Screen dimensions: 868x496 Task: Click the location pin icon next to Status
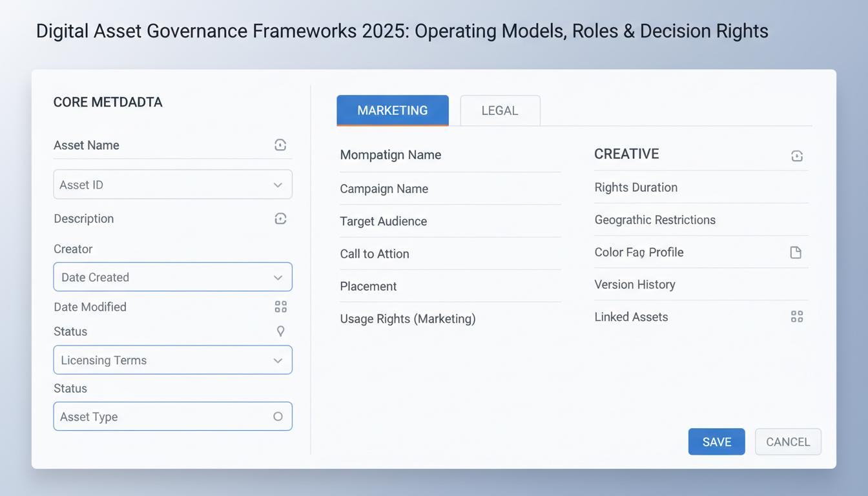(280, 331)
